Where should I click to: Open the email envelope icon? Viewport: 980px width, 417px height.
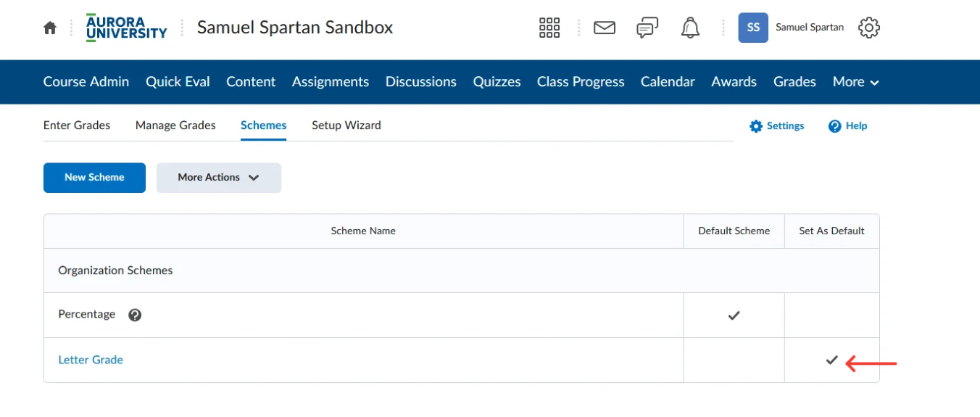(x=605, y=28)
